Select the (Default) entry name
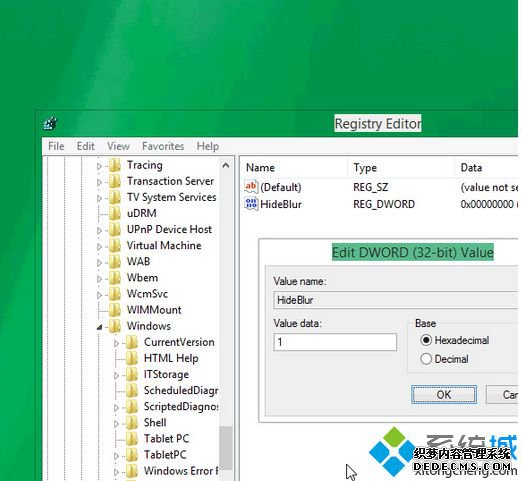Image resolution: width=522 pixels, height=481 pixels. pyautogui.click(x=281, y=187)
